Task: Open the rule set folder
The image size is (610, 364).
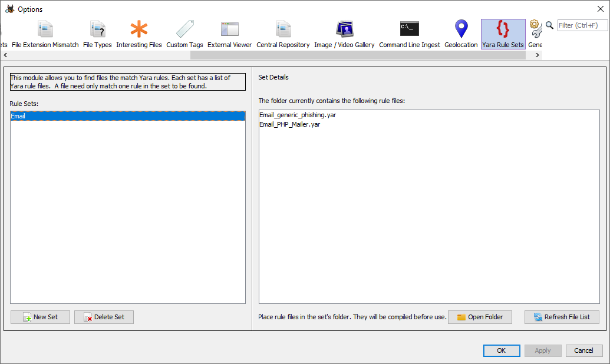Action: point(480,317)
